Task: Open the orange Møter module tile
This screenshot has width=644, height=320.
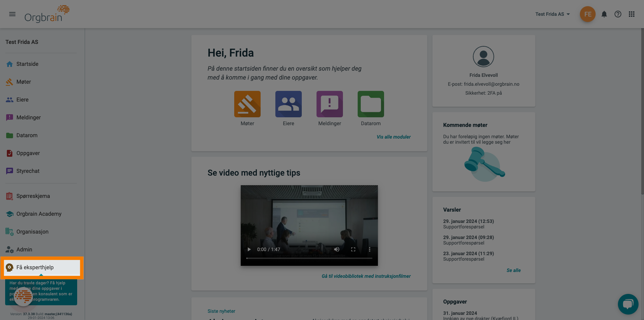Action: click(x=247, y=104)
